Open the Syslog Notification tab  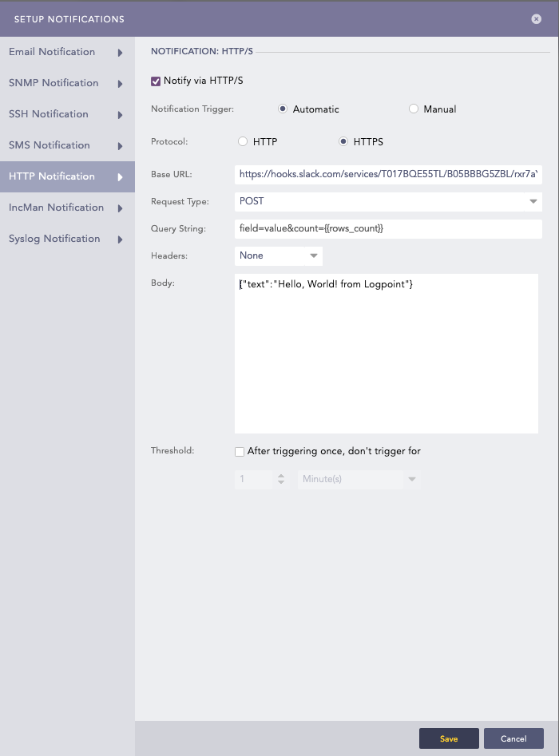[x=54, y=239]
